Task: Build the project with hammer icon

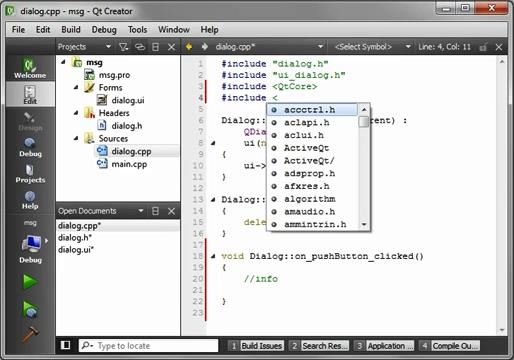Action: (x=30, y=334)
